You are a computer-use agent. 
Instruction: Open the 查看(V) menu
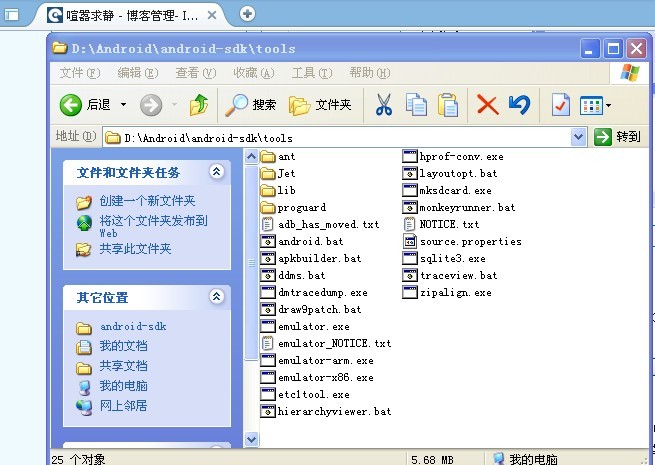tap(196, 73)
